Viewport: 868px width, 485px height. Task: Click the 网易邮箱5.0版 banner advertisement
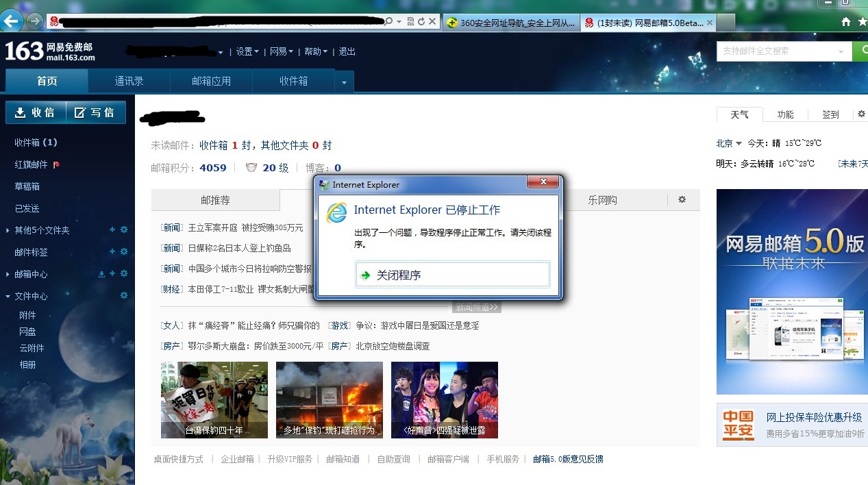(x=792, y=292)
